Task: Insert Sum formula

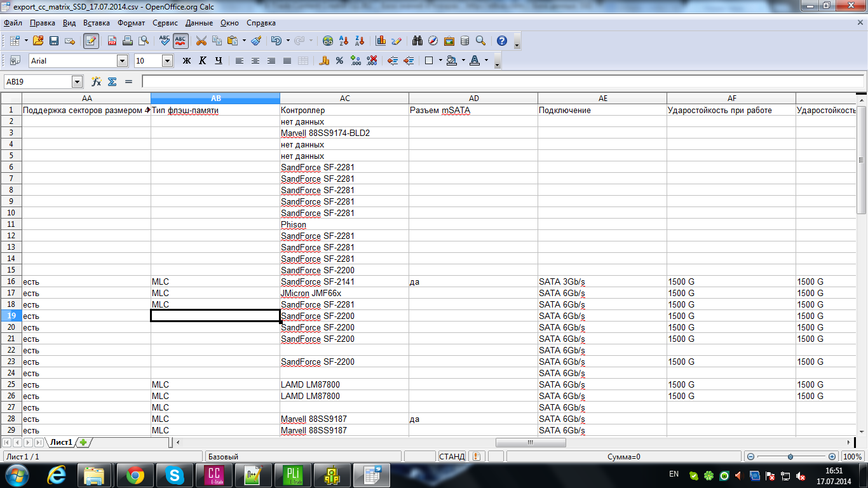Action: click(x=112, y=82)
